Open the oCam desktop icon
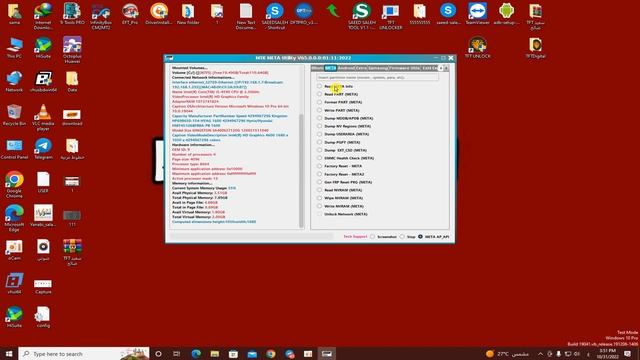The height and width of the screenshot is (360, 640). (x=14, y=249)
